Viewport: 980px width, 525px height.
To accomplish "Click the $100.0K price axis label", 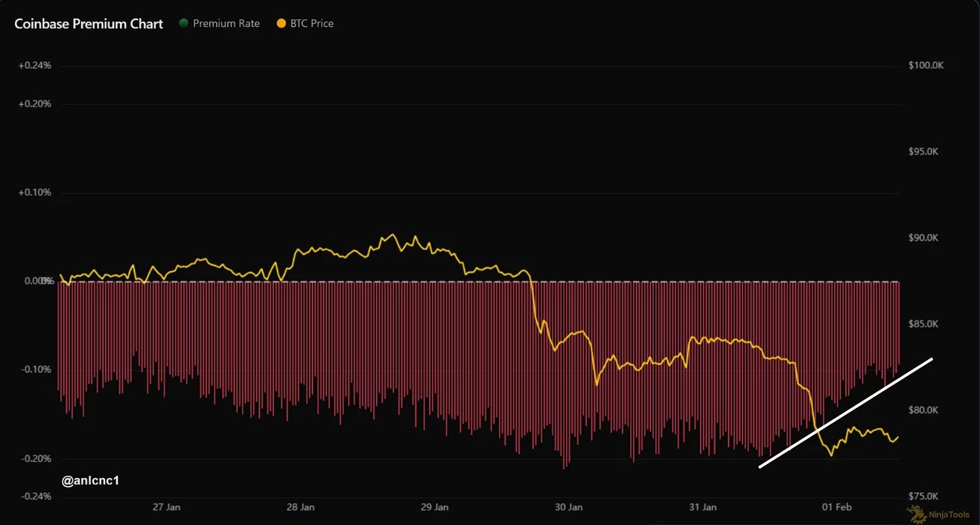I will (x=926, y=66).
